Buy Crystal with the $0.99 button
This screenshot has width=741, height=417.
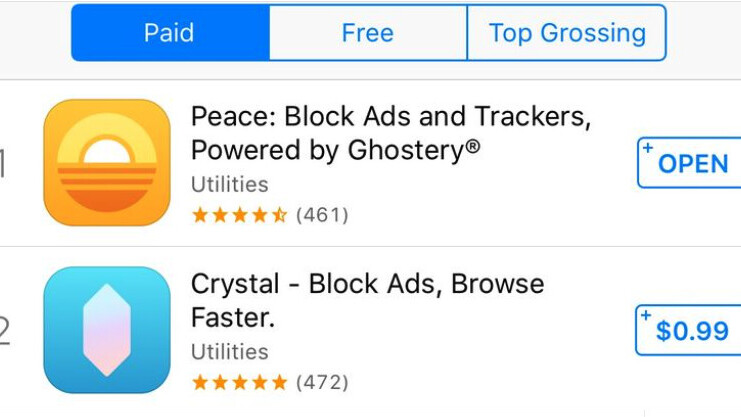691,331
